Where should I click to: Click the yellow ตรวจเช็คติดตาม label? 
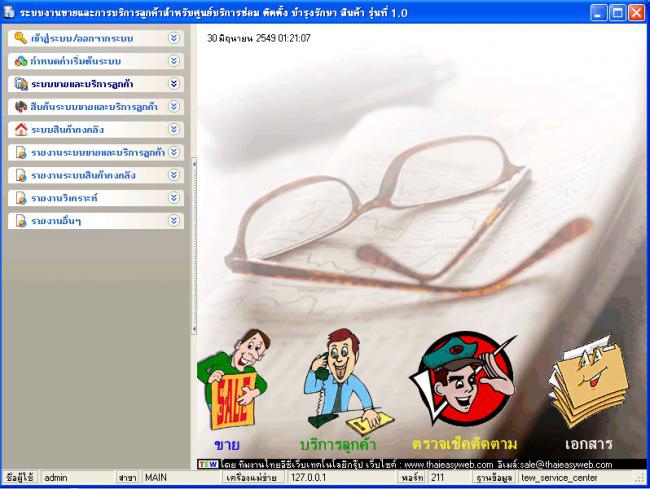(464, 444)
